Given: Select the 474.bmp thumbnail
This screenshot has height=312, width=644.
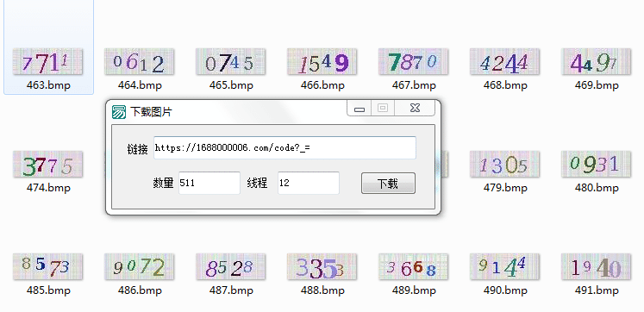Looking at the screenshot, I should [47, 165].
